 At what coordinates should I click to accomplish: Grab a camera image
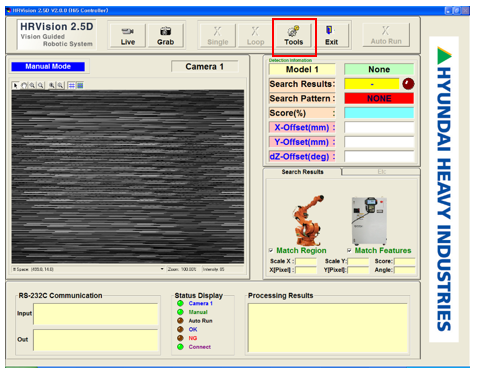pyautogui.click(x=166, y=35)
